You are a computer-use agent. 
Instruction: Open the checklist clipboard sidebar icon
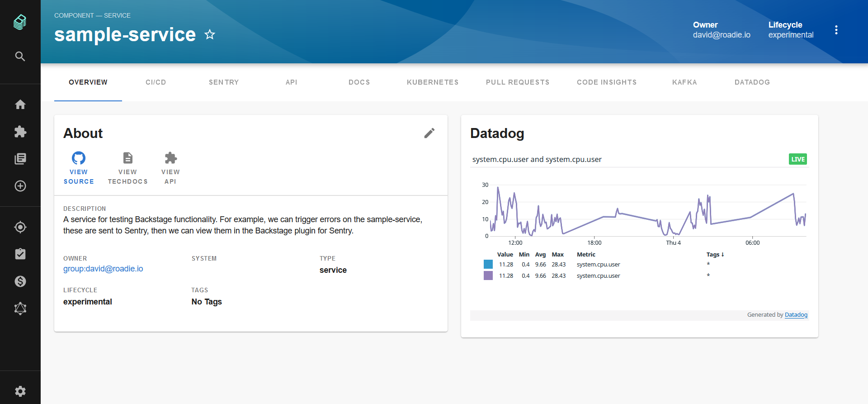click(20, 254)
